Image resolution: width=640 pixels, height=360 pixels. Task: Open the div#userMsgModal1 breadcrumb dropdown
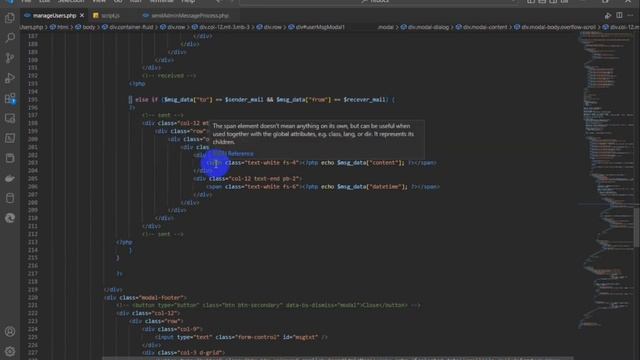coord(320,27)
